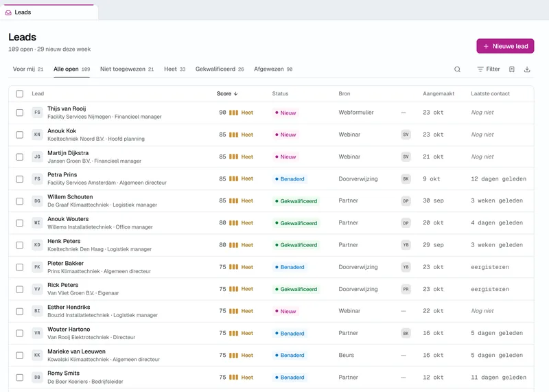Click the Nieuw status of Anouk Kok

[x=285, y=135]
